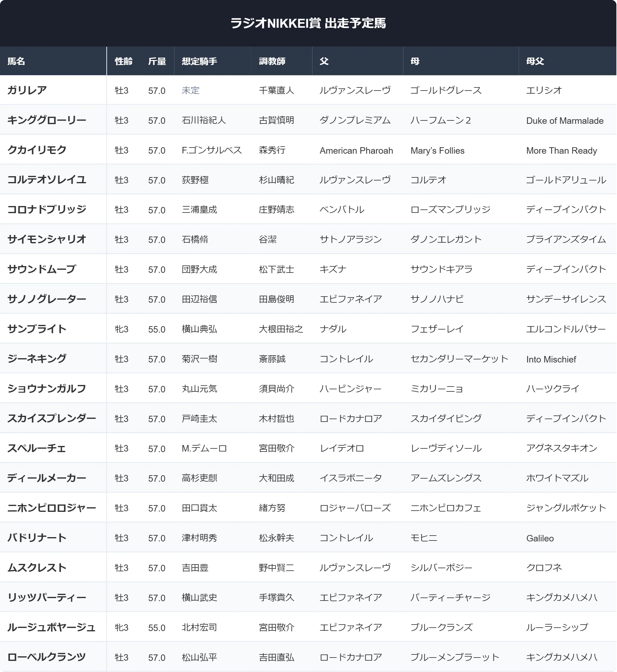617x672 pixels.
Task: Select the horse name ディールメーカー
Action: [47, 478]
